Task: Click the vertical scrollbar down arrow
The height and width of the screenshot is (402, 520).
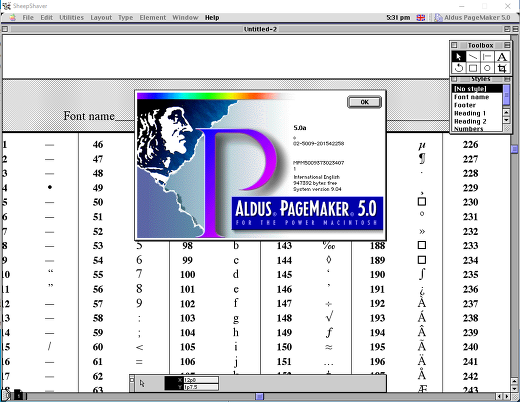Action: coord(515,389)
